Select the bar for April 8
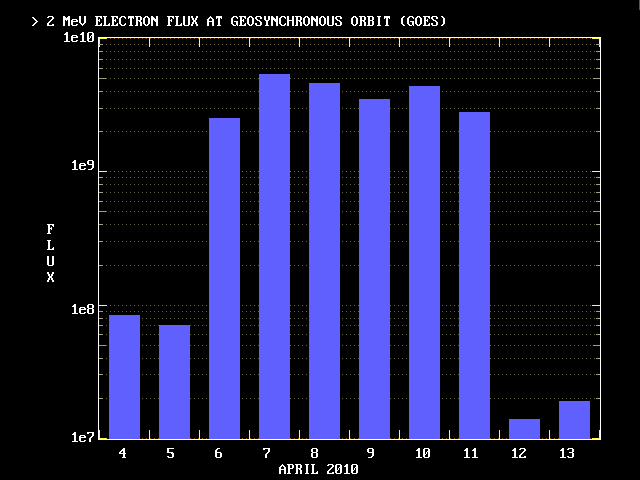This screenshot has height=480, width=640. click(x=324, y=261)
